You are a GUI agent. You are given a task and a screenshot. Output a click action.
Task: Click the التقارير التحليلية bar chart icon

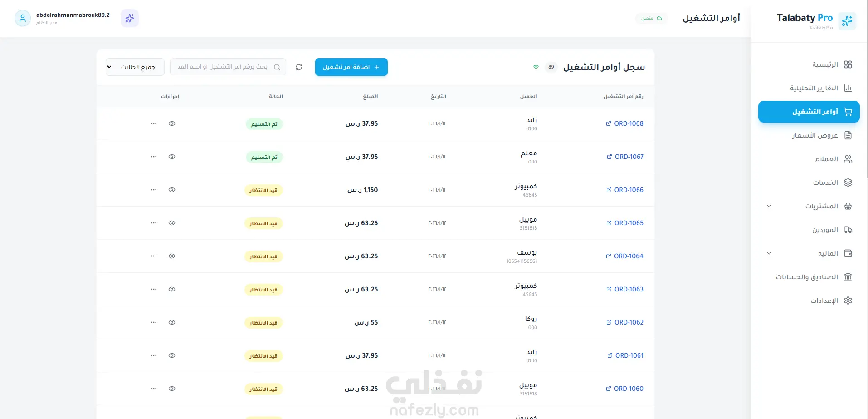coord(848,88)
